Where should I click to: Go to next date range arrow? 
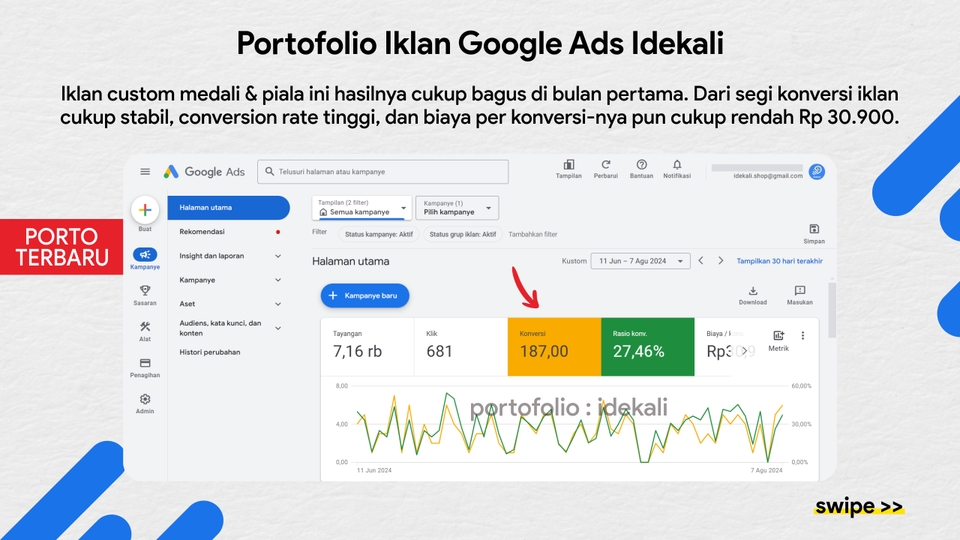click(x=721, y=261)
